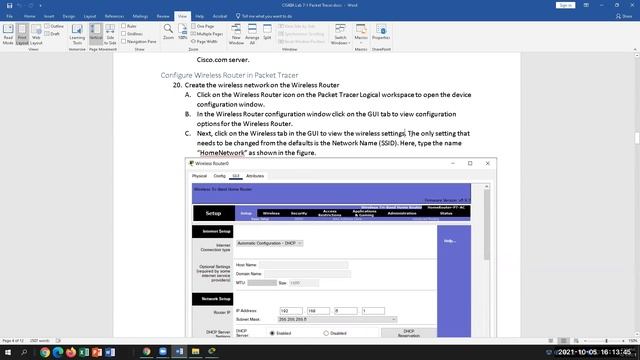
Task: Click the proofing check icon in the status bar
Action: [x=58, y=340]
